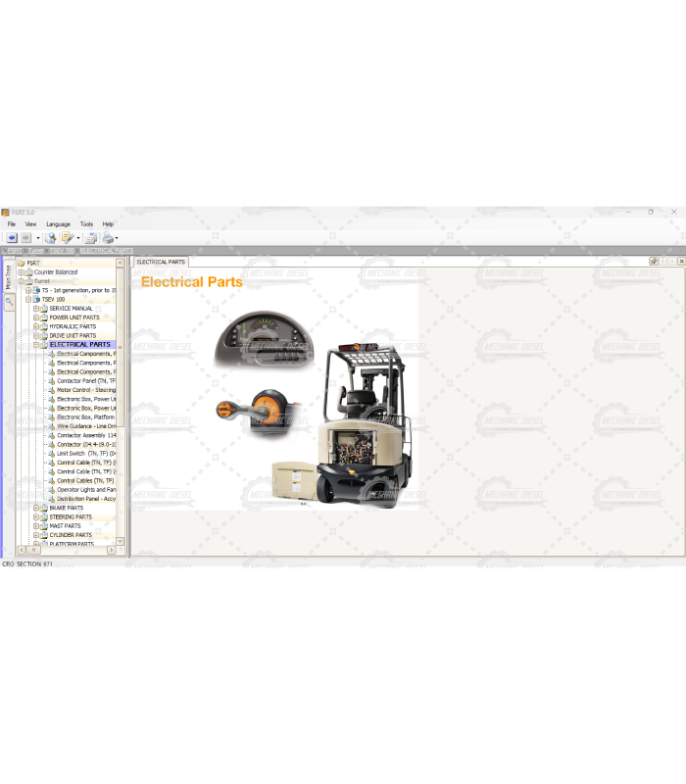Open the navigation history dropdown arrow
The image size is (686, 784).
(x=37, y=238)
